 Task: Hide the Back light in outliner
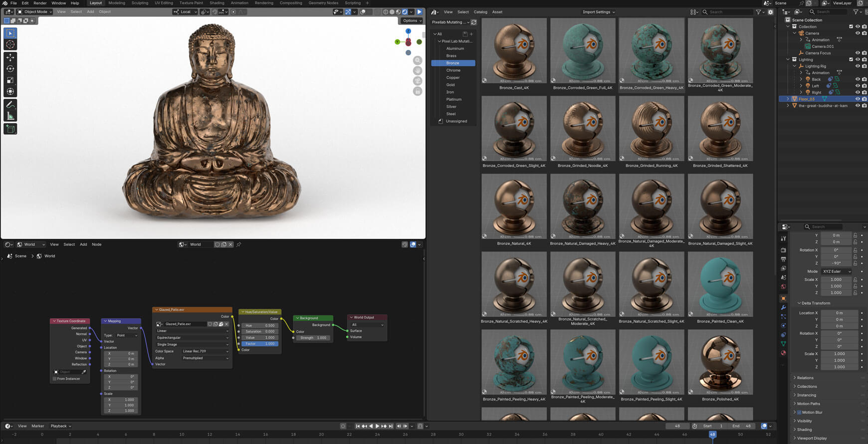coord(858,79)
